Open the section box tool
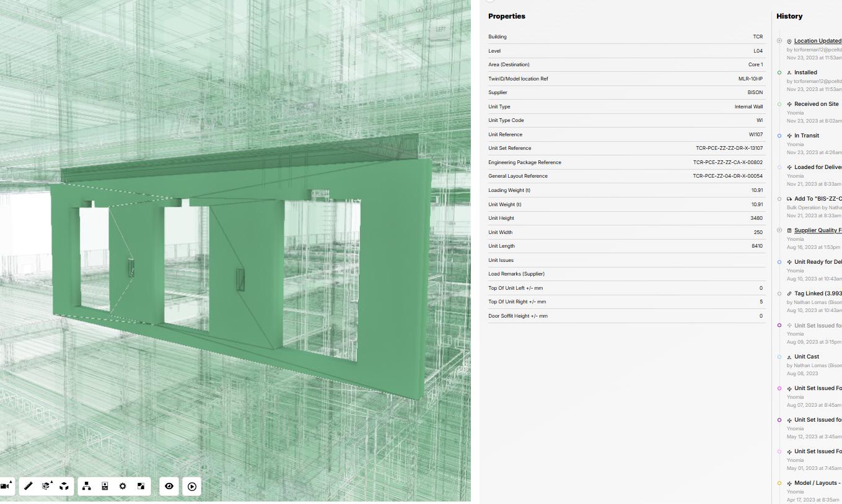 click(x=46, y=487)
